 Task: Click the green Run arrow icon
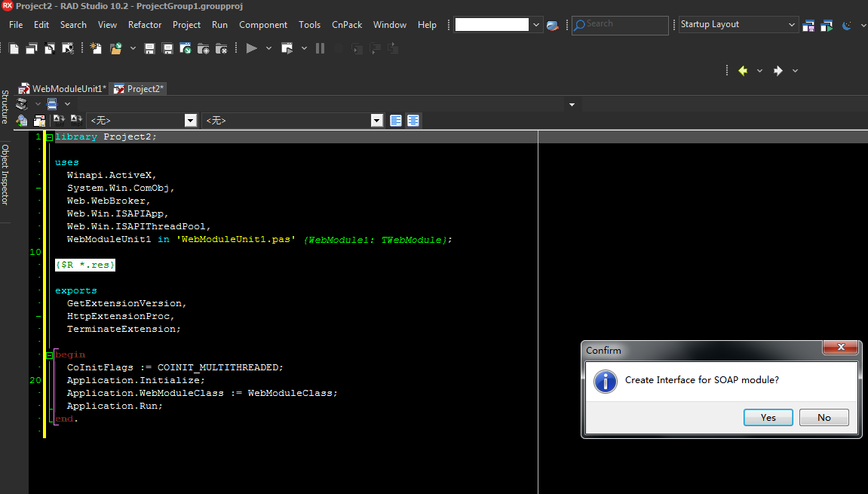coord(251,48)
